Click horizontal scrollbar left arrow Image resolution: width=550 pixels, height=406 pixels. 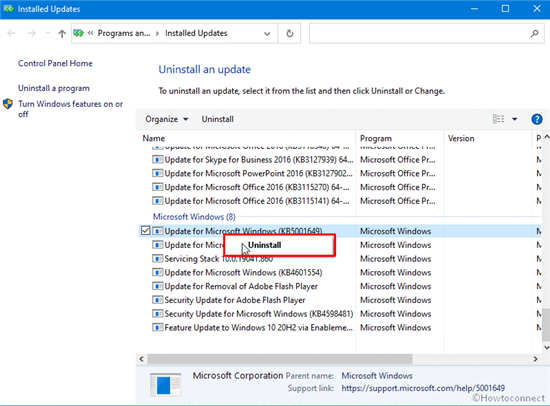tap(141, 359)
